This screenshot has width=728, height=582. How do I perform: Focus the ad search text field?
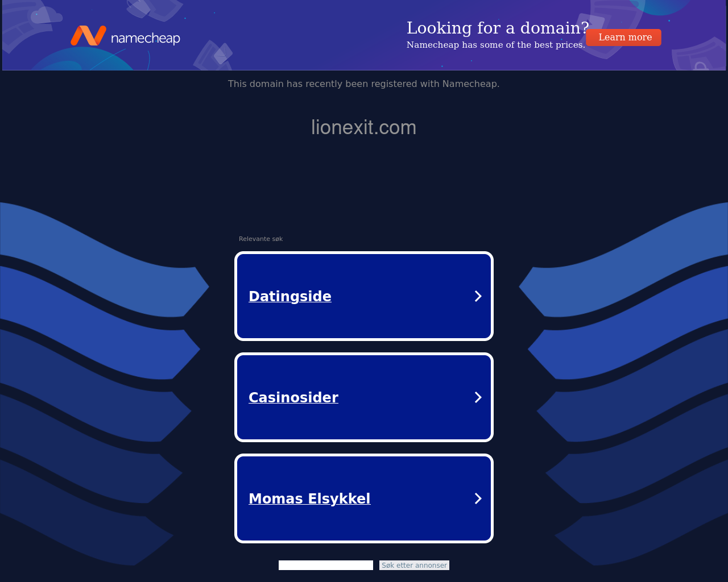click(326, 565)
